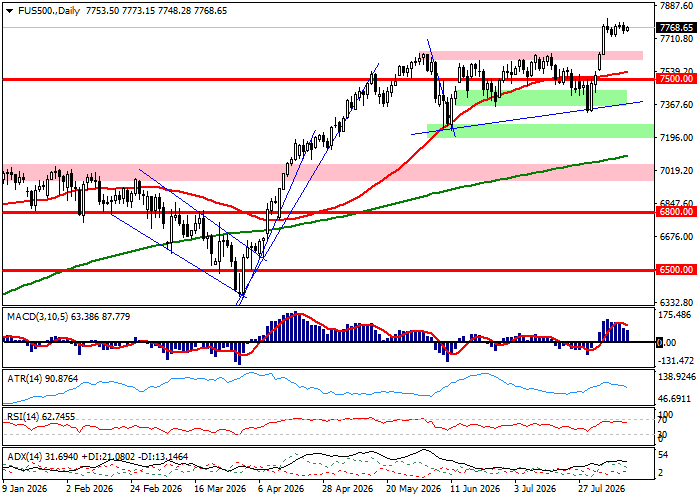Click the green long moving average line
The image size is (700, 500).
coord(491,180)
